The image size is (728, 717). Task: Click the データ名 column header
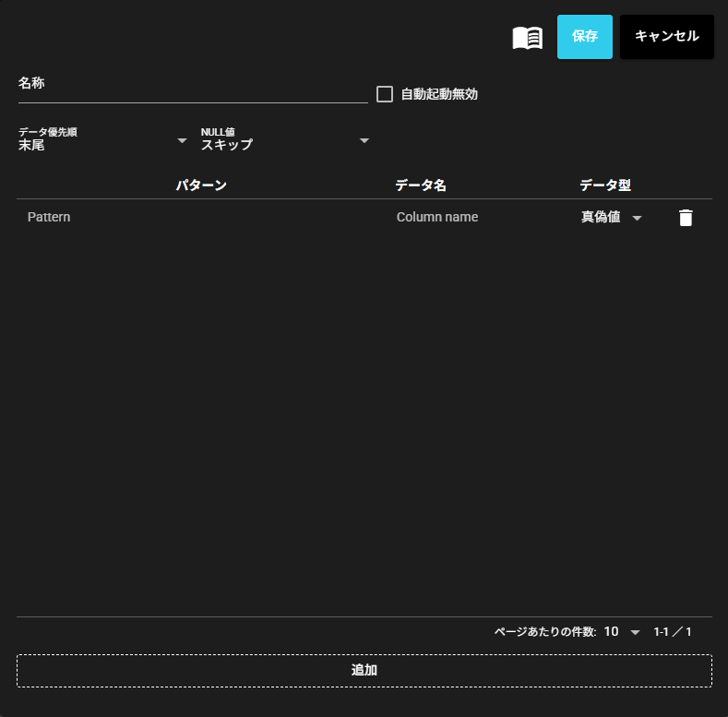pos(421,185)
